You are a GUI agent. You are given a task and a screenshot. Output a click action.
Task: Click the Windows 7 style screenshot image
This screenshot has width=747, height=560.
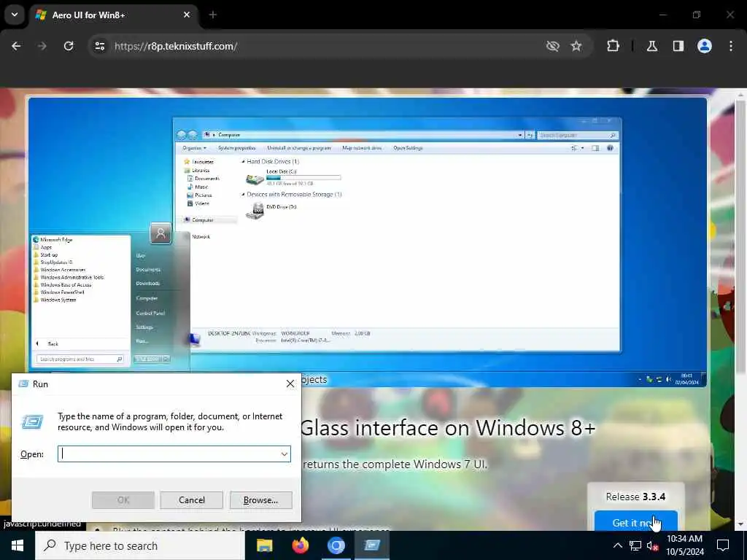pos(368,242)
